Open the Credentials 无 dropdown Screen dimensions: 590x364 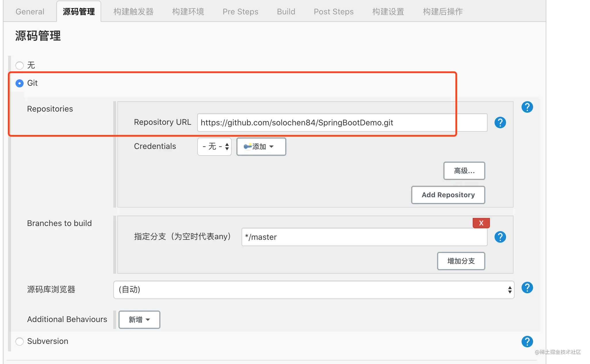(x=214, y=147)
